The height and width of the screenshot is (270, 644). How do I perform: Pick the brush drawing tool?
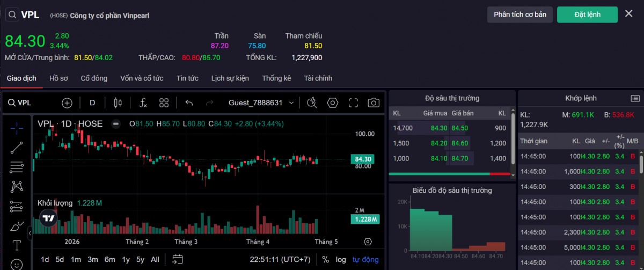click(x=17, y=226)
